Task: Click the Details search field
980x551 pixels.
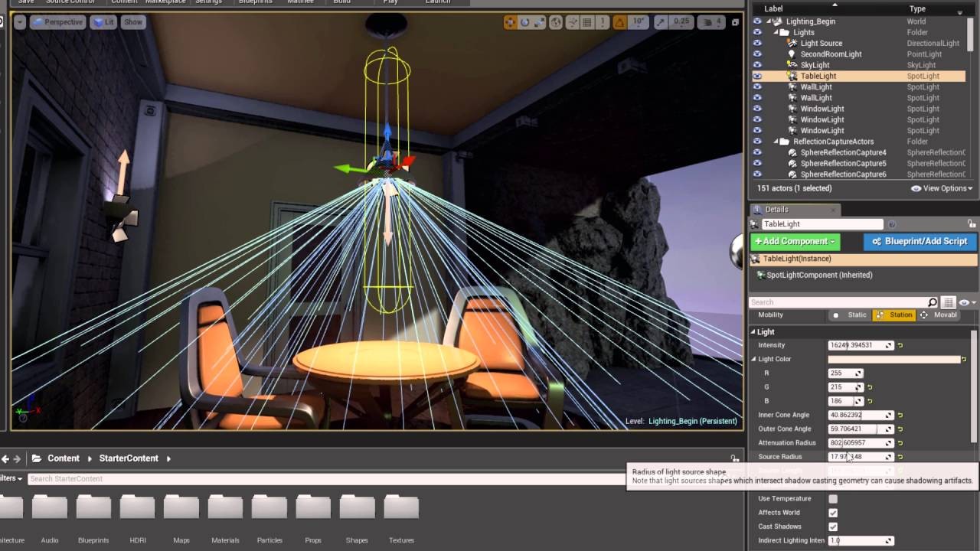Action: [843, 302]
